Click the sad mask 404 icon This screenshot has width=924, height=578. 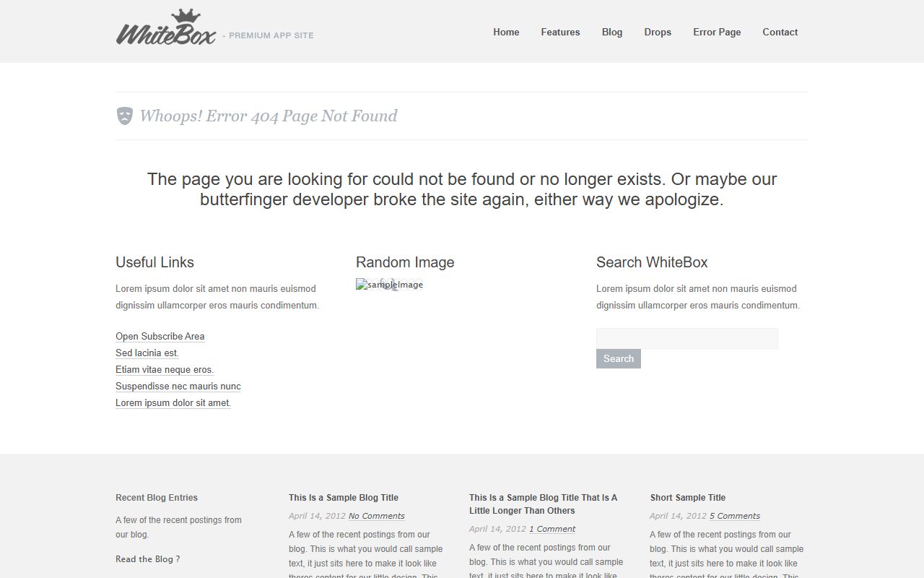pyautogui.click(x=125, y=116)
